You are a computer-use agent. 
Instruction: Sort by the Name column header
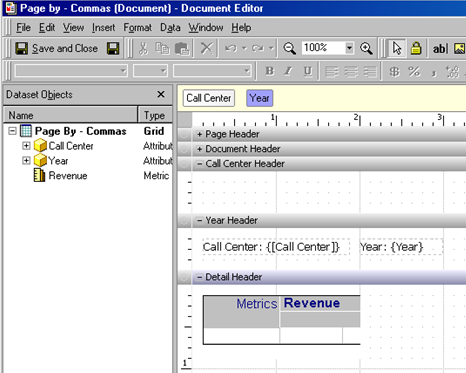(x=70, y=115)
